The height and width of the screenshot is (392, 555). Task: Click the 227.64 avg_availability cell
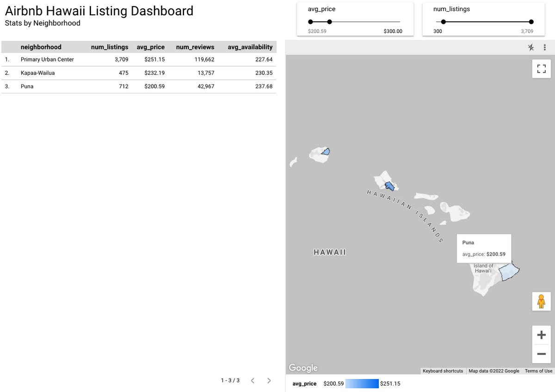pyautogui.click(x=264, y=60)
